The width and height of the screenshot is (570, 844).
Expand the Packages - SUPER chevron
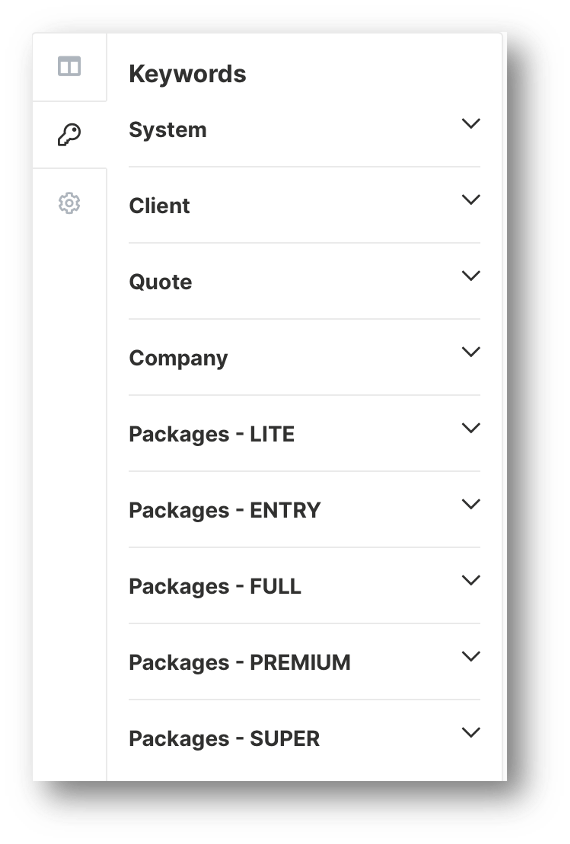pos(471,732)
